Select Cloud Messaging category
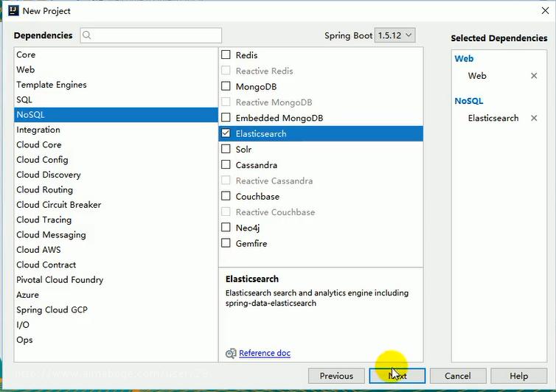 click(116, 234)
